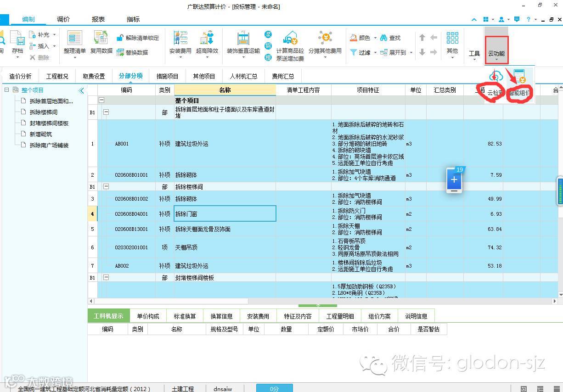The image size is (563, 392).
Task: Click the 名称 column header
Action: 225,90
